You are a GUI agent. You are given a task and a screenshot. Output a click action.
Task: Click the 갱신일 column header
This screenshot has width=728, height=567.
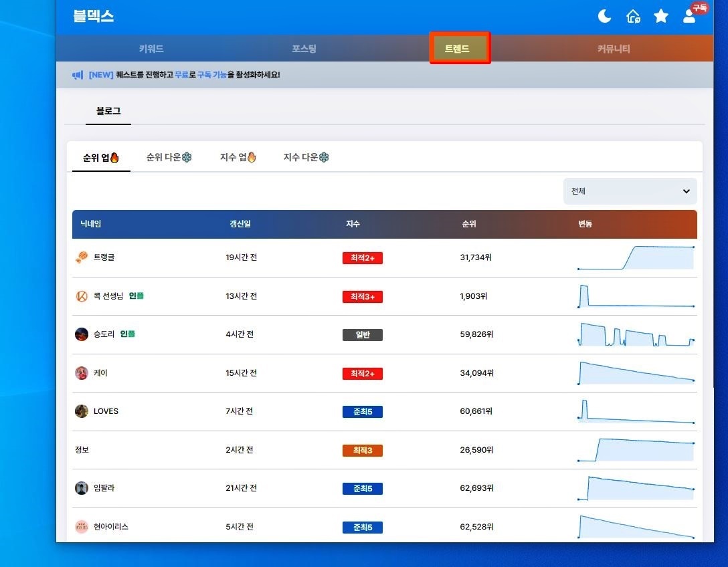pyautogui.click(x=240, y=223)
